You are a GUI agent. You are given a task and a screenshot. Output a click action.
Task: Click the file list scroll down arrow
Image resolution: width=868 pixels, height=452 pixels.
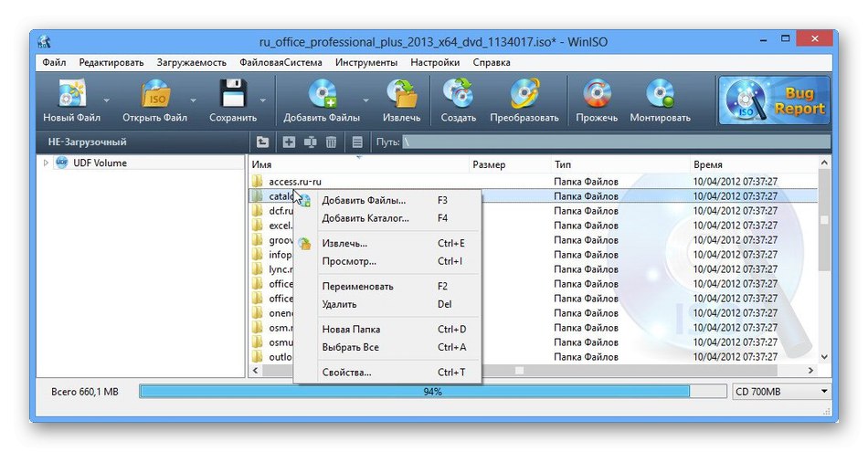[x=824, y=357]
